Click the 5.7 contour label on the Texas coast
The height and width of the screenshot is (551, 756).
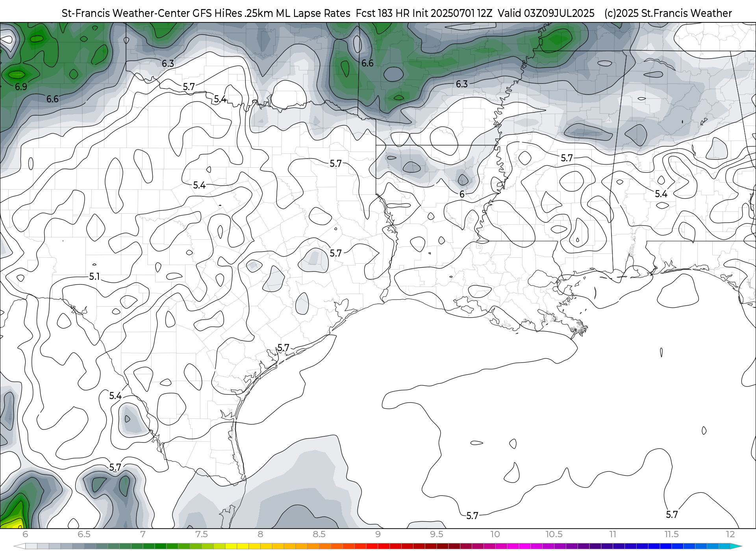coord(283,348)
